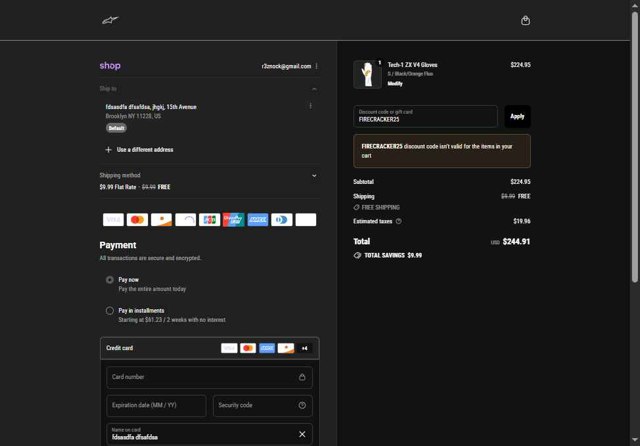Click large American Express icon
The width and height of the screenshot is (640, 446).
coord(258,220)
